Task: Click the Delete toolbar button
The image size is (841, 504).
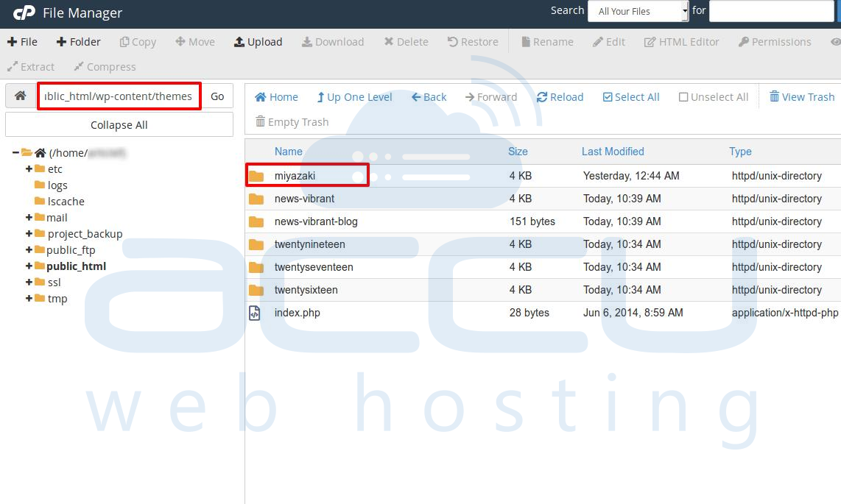Action: pyautogui.click(x=406, y=42)
